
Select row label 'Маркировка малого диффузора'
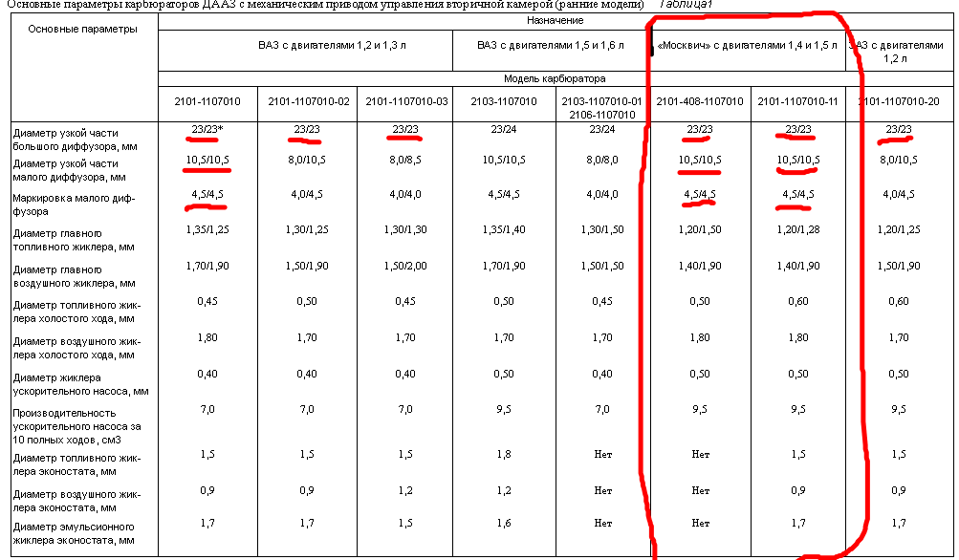74,205
